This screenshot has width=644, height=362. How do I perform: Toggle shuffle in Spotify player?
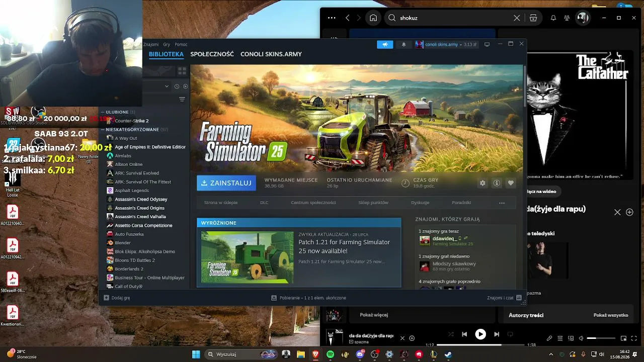[451, 334]
